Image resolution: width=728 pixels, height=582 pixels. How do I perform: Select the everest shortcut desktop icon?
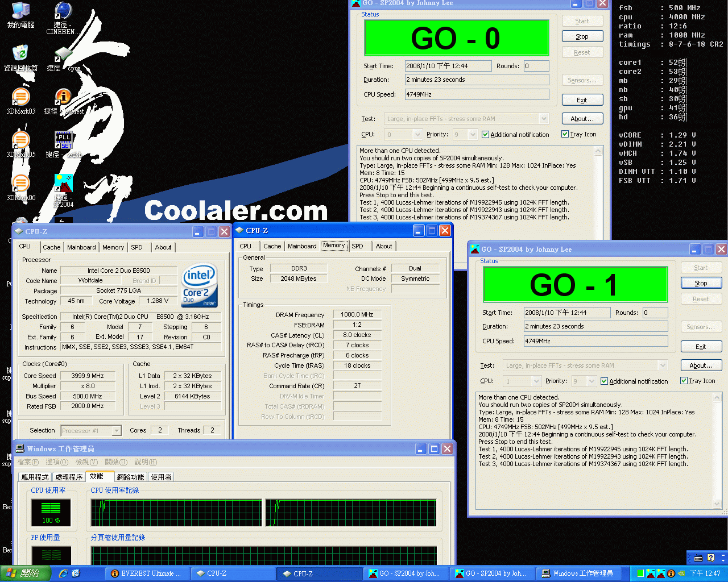[64, 101]
